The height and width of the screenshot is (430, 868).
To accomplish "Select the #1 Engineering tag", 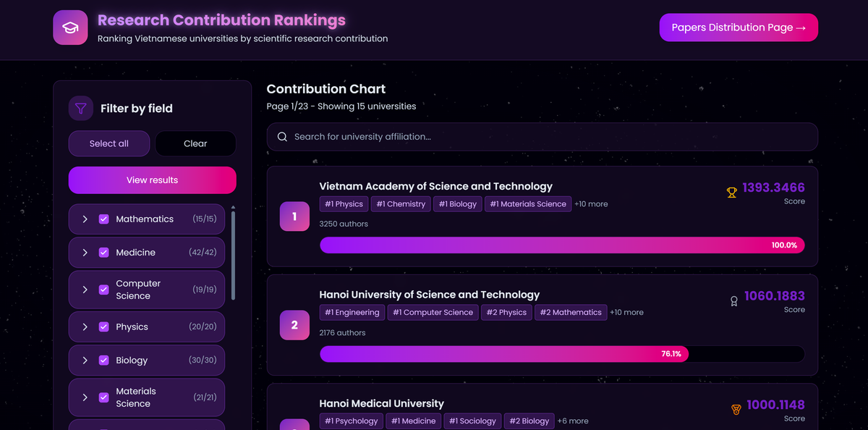I will (352, 313).
